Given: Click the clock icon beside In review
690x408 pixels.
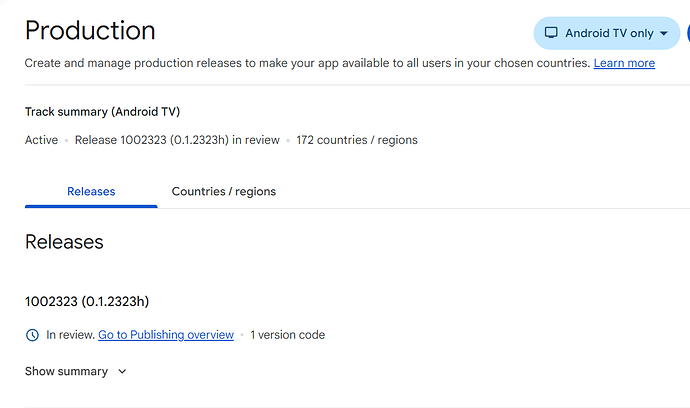Looking at the screenshot, I should point(32,335).
